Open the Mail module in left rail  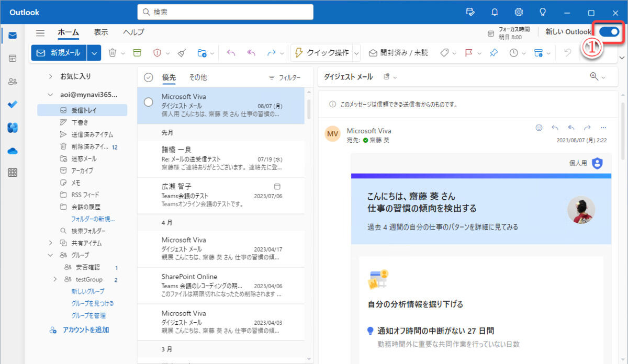click(x=13, y=36)
